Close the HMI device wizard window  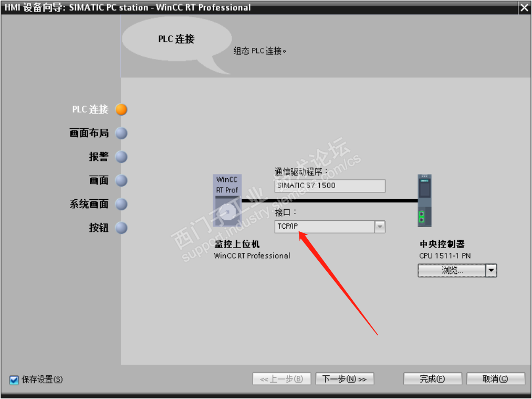[x=524, y=7]
